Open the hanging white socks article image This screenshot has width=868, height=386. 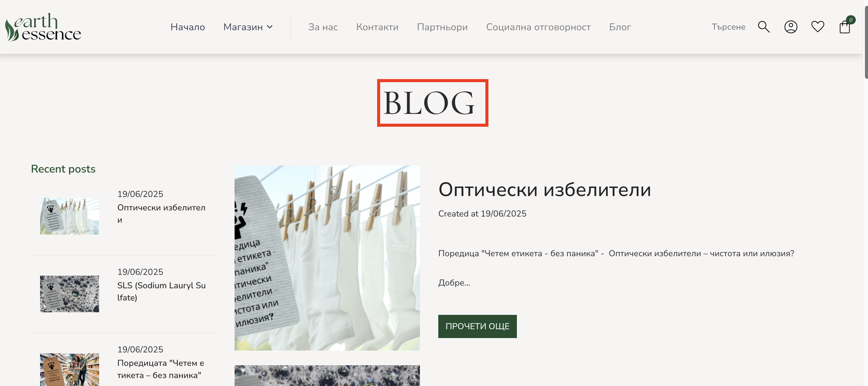[327, 258]
